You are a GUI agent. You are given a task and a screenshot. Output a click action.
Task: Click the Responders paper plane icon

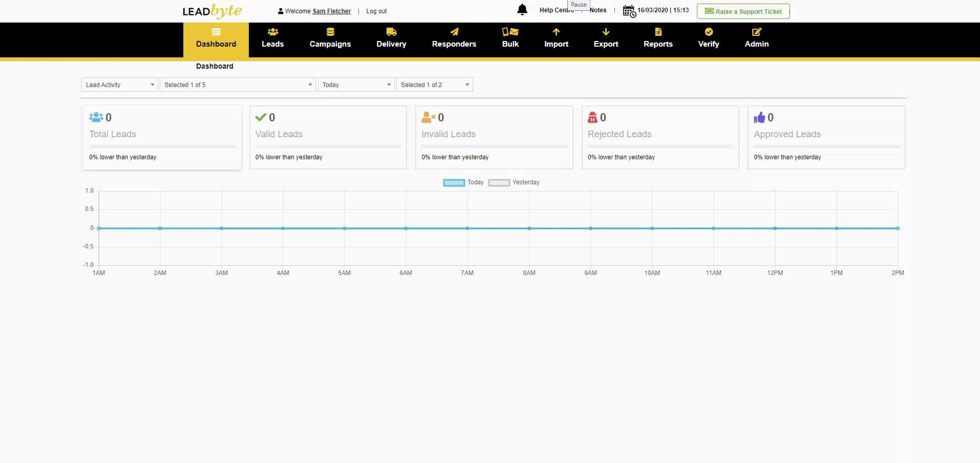[x=454, y=32]
